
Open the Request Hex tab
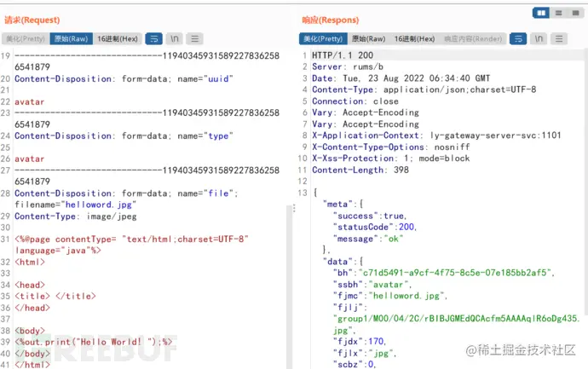click(x=118, y=38)
